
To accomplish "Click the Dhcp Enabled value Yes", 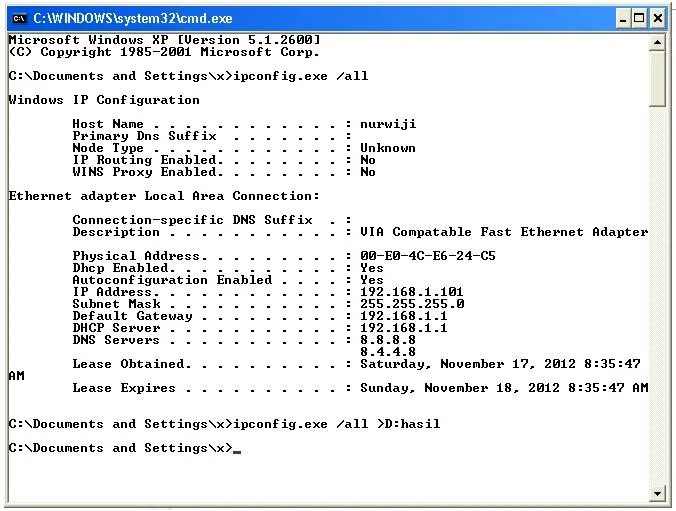I will 372,268.
